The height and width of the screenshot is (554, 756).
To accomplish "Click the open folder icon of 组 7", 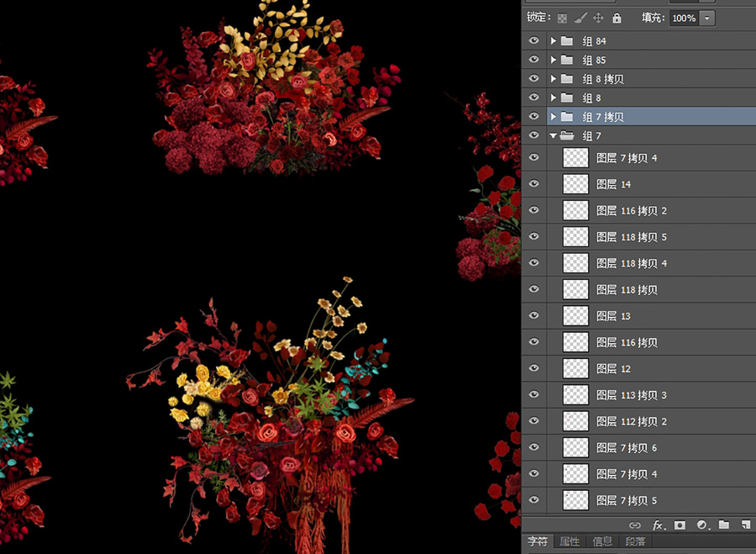I will click(x=567, y=135).
